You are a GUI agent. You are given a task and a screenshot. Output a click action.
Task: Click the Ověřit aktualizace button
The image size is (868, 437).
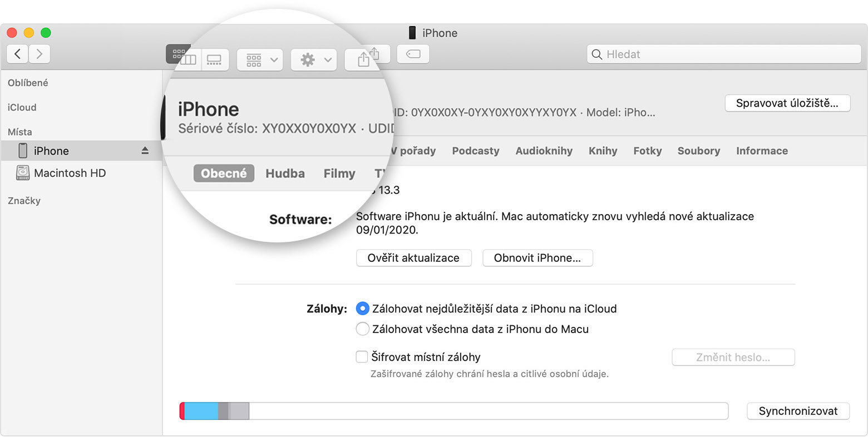point(413,258)
